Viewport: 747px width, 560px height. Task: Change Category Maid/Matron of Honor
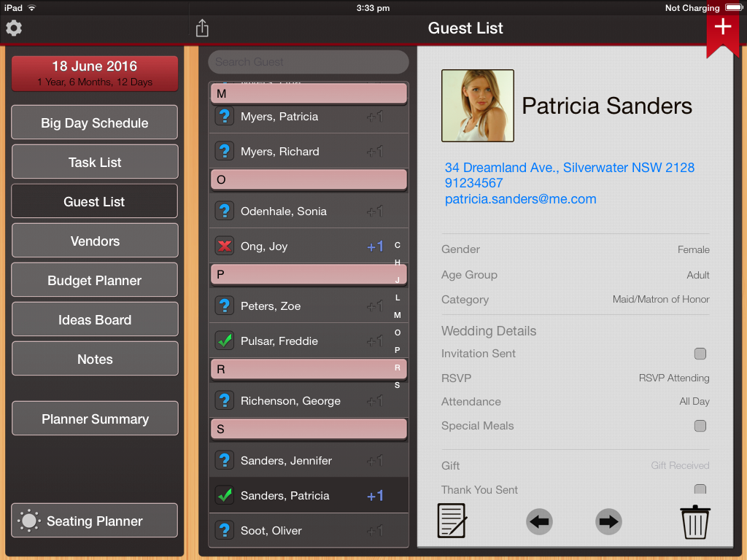coord(661,300)
